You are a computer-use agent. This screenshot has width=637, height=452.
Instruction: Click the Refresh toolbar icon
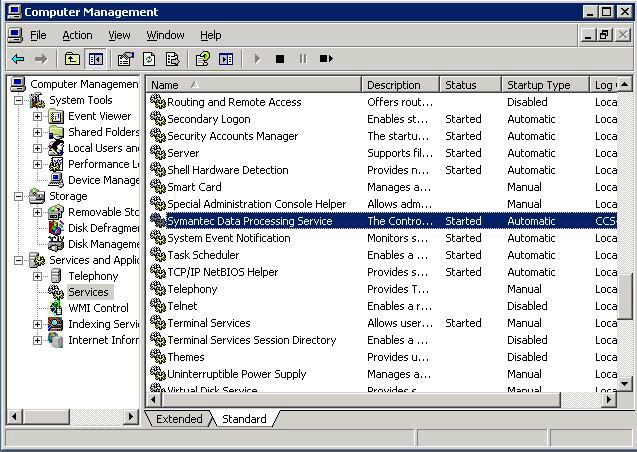coord(149,59)
